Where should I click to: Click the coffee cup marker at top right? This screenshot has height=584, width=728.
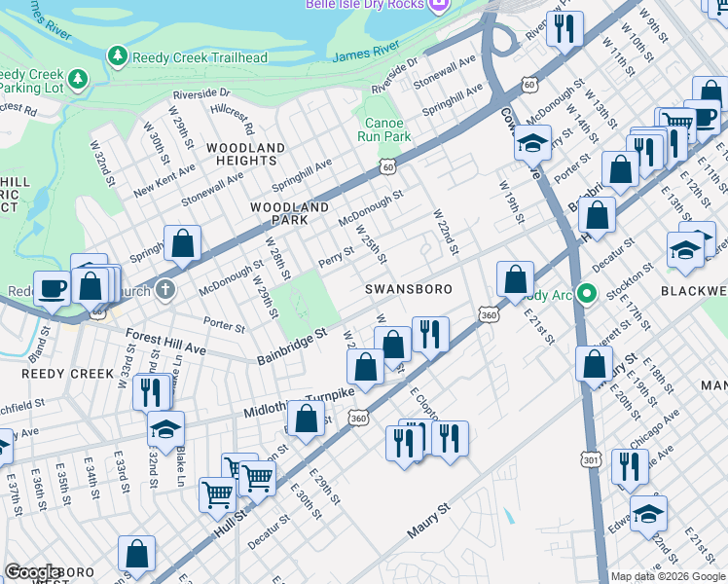pos(704,118)
